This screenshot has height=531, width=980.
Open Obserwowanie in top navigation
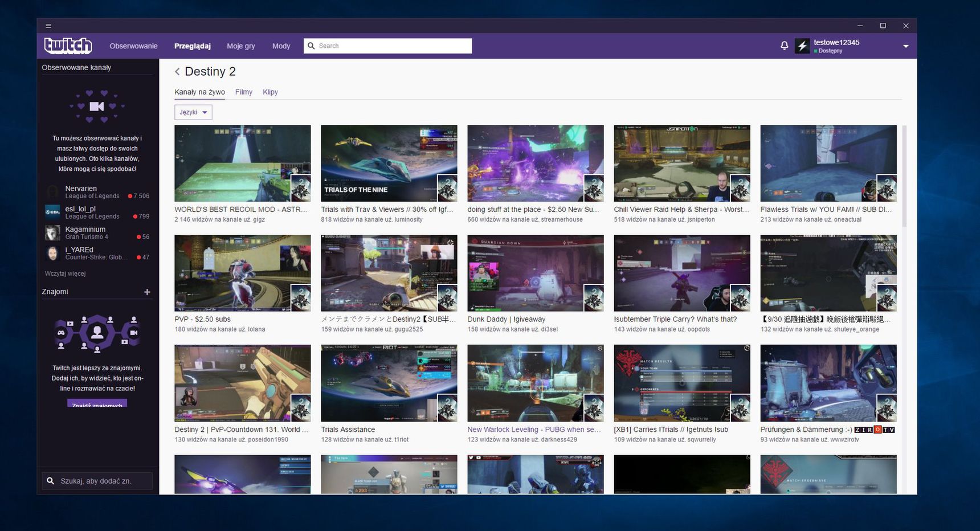pos(133,46)
